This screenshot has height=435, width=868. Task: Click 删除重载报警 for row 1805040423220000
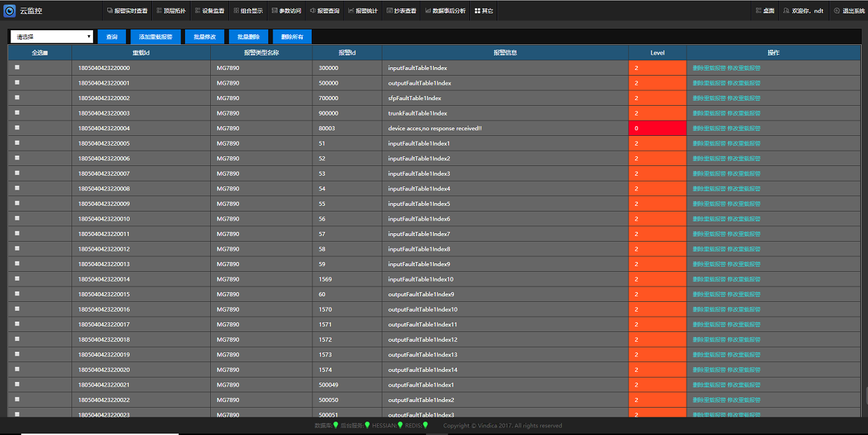709,68
